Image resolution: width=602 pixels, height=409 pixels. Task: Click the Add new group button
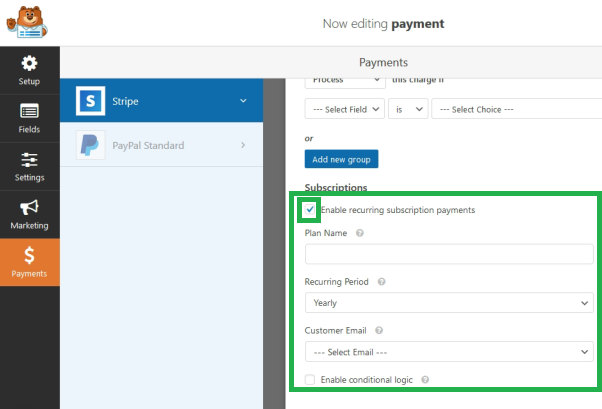[x=341, y=159]
